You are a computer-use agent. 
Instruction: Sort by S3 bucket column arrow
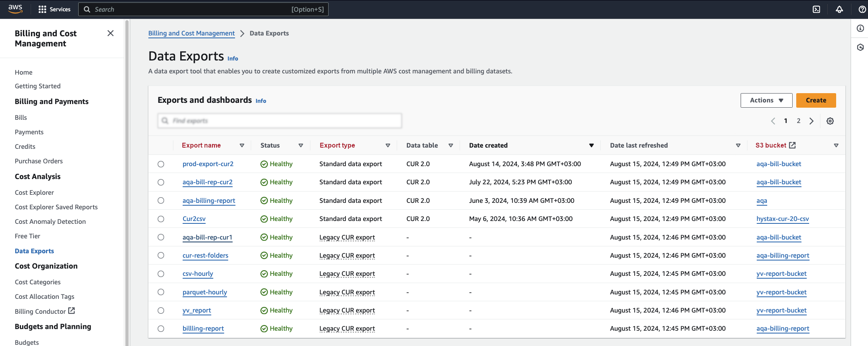point(836,146)
